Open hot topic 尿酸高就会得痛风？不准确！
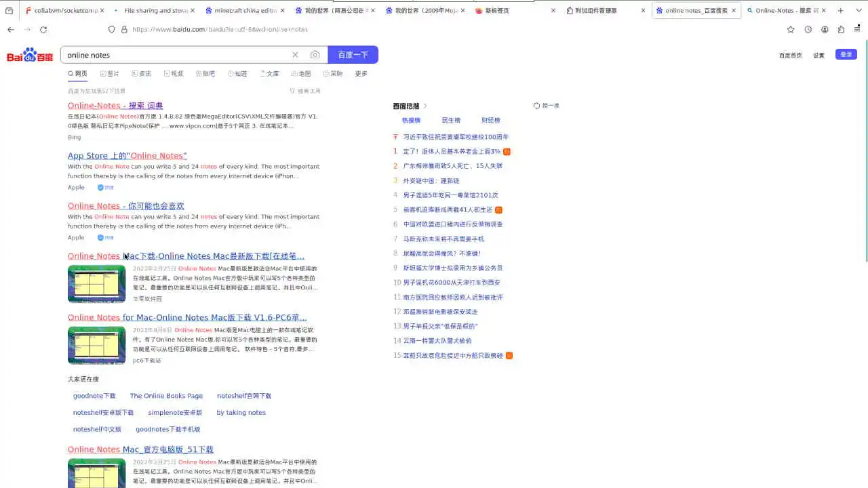 441,253
